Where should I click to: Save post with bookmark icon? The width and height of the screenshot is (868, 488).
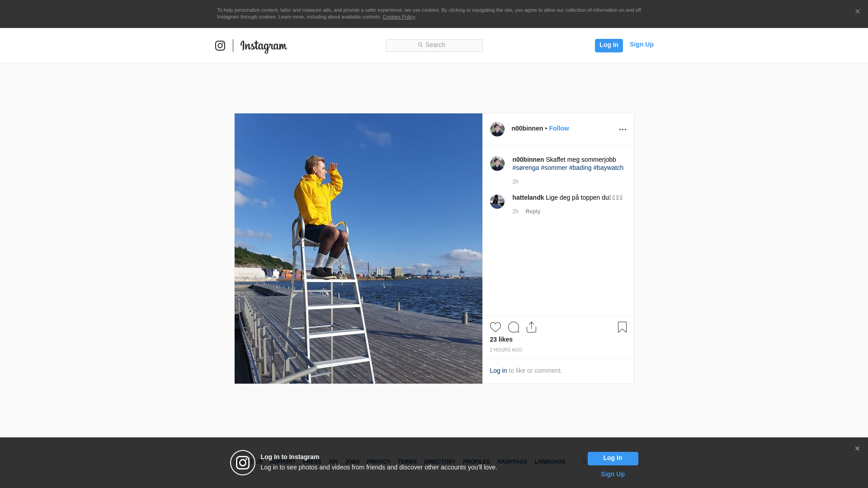pyautogui.click(x=622, y=327)
